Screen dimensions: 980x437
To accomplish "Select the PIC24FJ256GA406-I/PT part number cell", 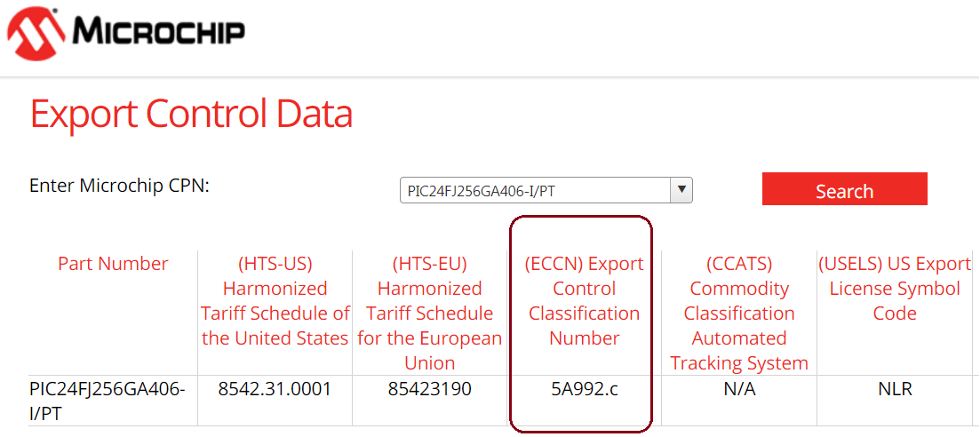I will click(108, 400).
